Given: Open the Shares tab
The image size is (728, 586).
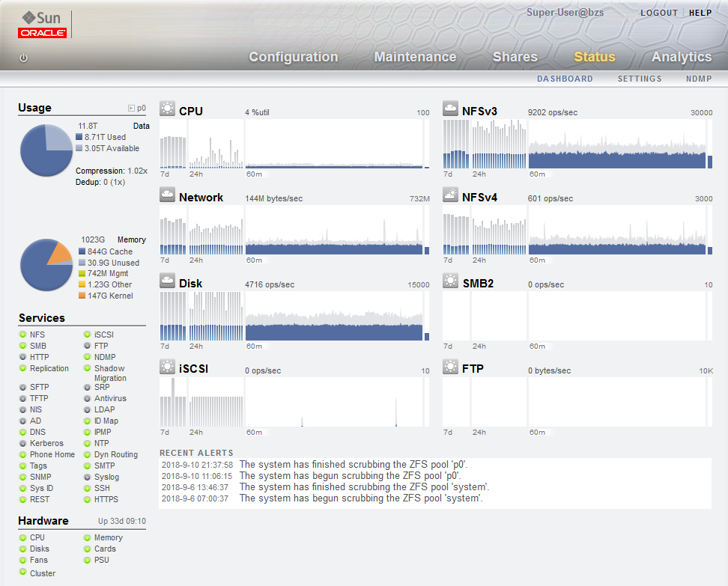Looking at the screenshot, I should click(515, 57).
